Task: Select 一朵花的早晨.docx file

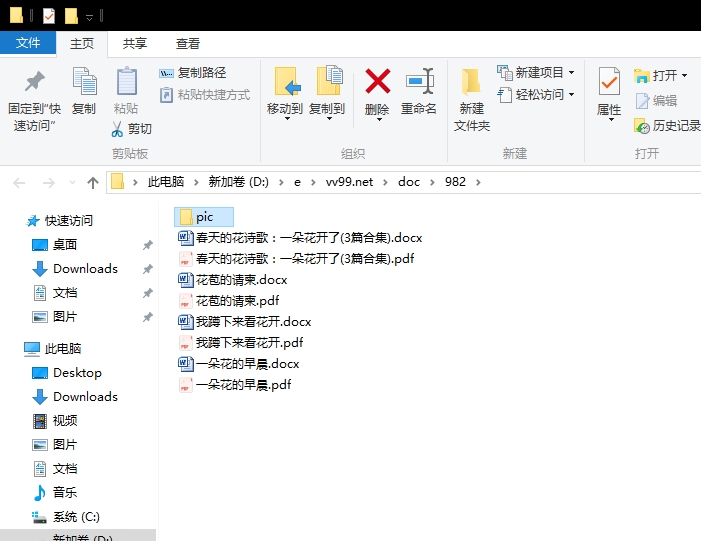Action: click(x=238, y=364)
